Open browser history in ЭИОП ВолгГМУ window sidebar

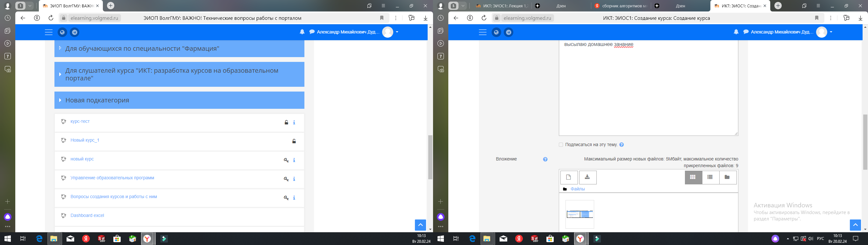tap(8, 18)
